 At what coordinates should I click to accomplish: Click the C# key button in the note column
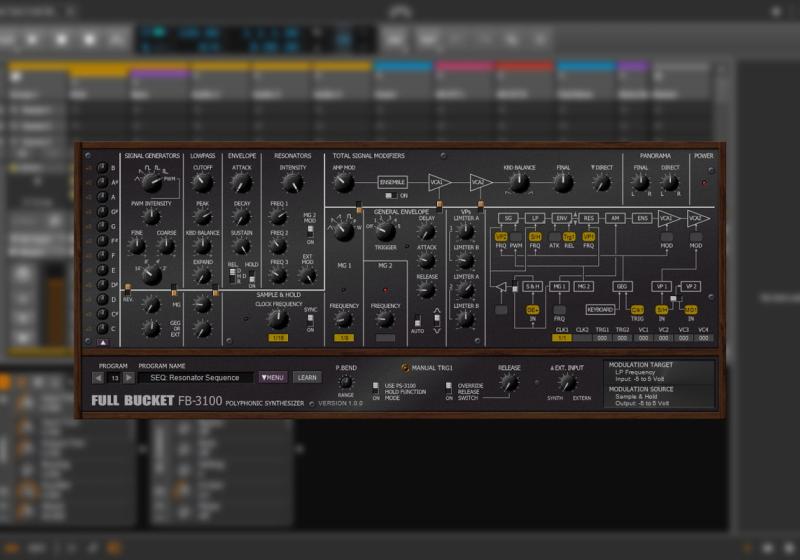click(x=101, y=314)
